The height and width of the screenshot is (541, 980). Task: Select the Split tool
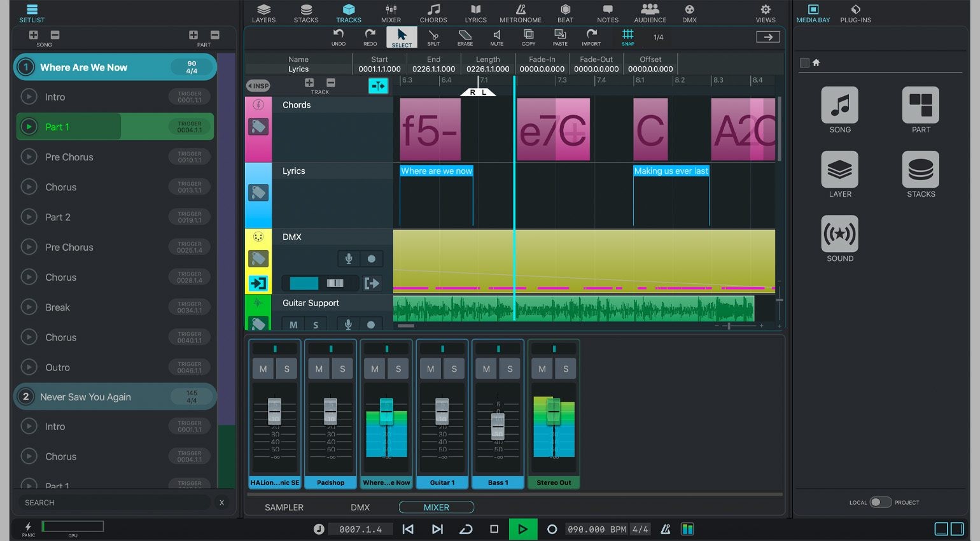(433, 37)
